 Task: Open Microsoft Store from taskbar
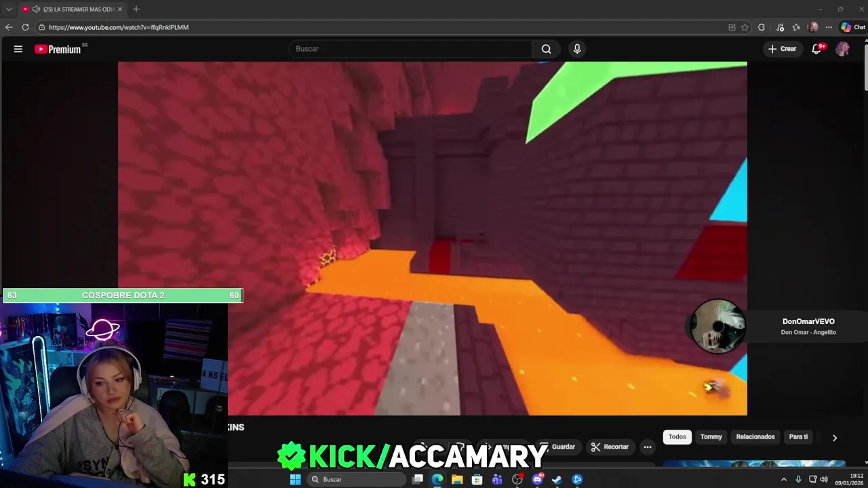(477, 479)
